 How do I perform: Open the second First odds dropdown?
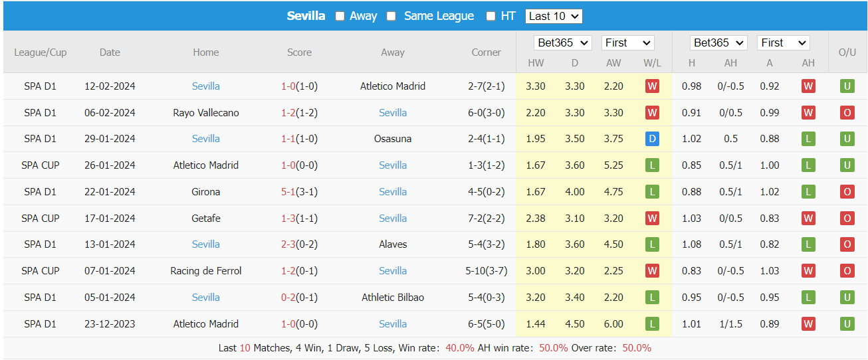pos(783,43)
